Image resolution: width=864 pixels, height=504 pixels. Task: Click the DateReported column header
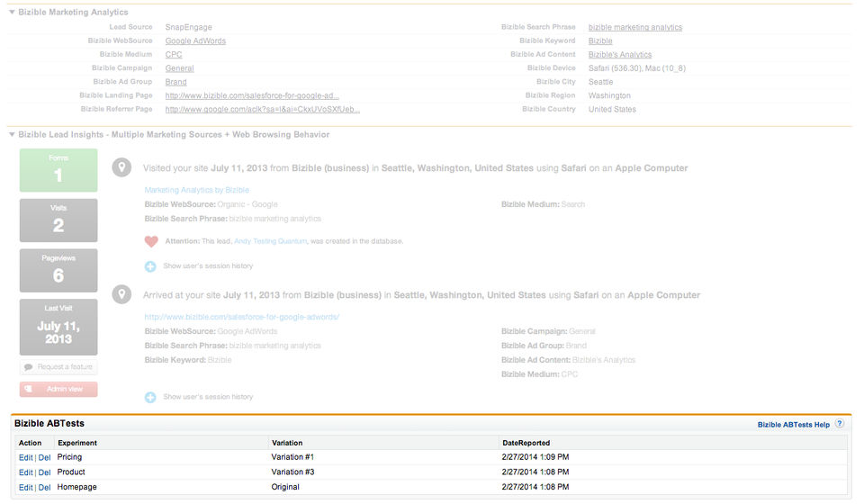click(x=526, y=443)
